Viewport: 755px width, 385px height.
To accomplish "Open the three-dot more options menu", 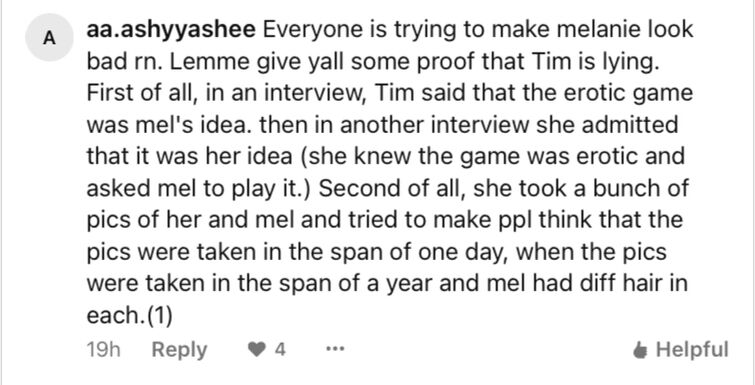I will [335, 350].
